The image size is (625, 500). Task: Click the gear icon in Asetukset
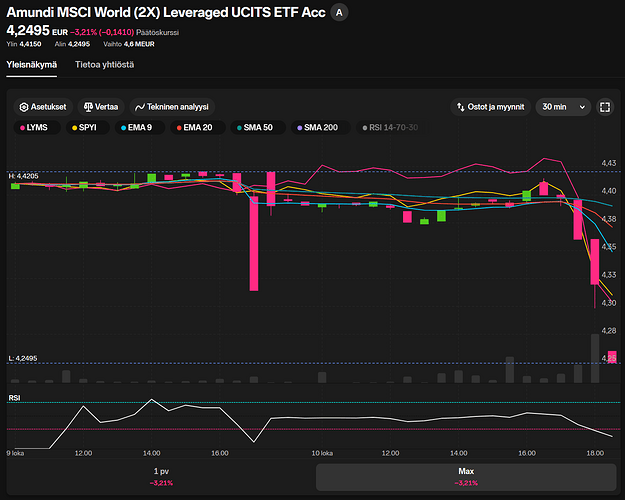click(x=24, y=107)
